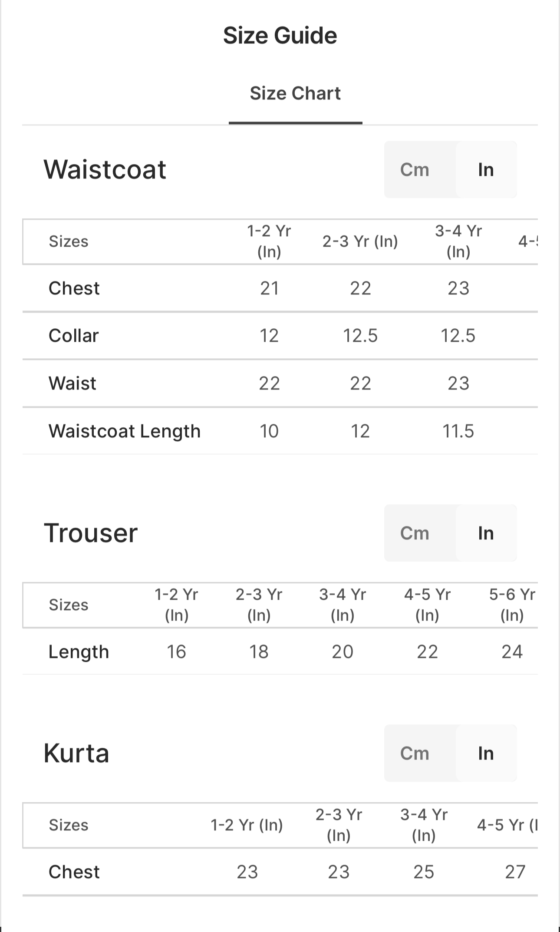Select In units for Waistcoat table
The image size is (560, 932).
point(486,169)
